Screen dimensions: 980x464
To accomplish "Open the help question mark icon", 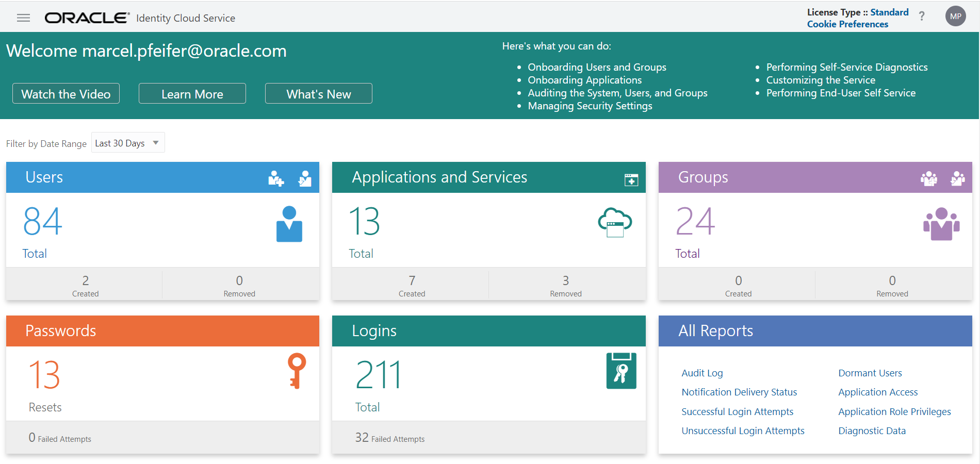I will click(x=922, y=16).
